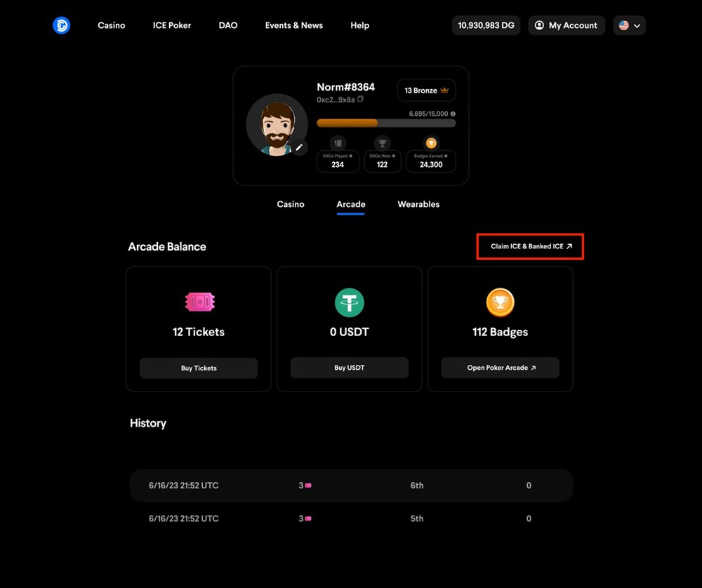Open the language flag dropdown
702x588 pixels.
pyautogui.click(x=629, y=25)
